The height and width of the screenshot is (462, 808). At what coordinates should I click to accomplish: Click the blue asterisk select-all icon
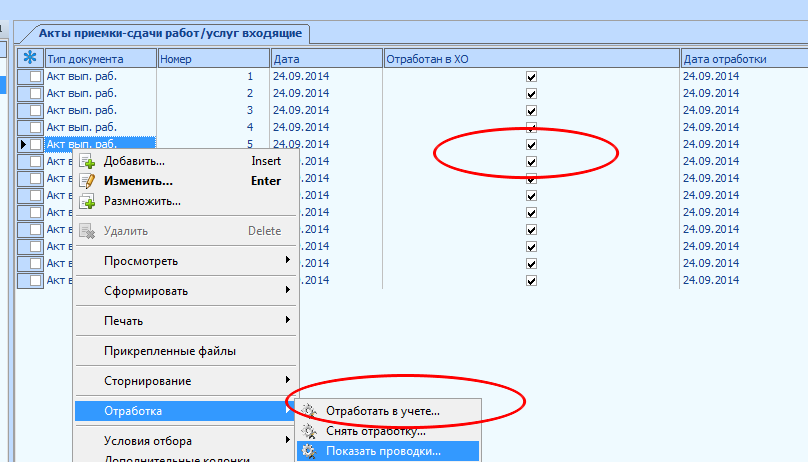pyautogui.click(x=30, y=59)
